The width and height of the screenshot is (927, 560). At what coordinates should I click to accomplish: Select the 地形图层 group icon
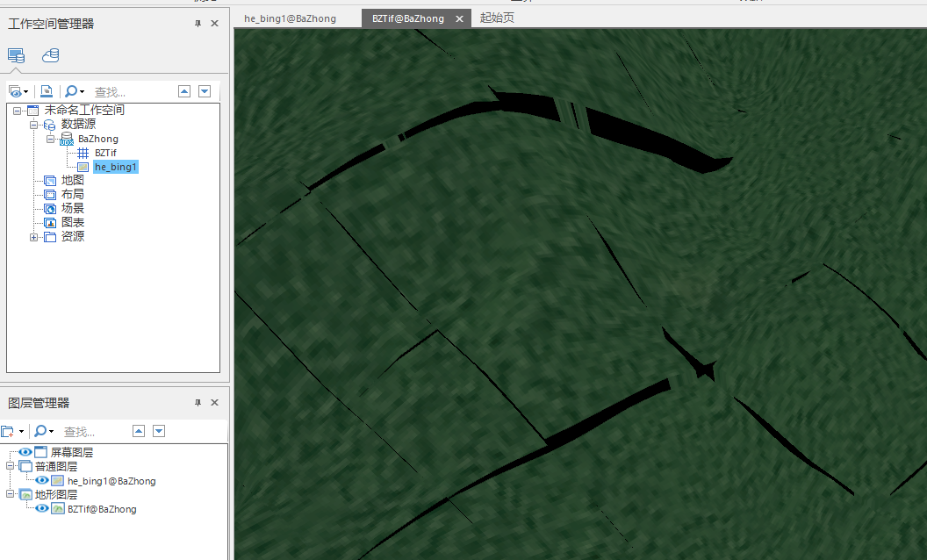point(25,494)
